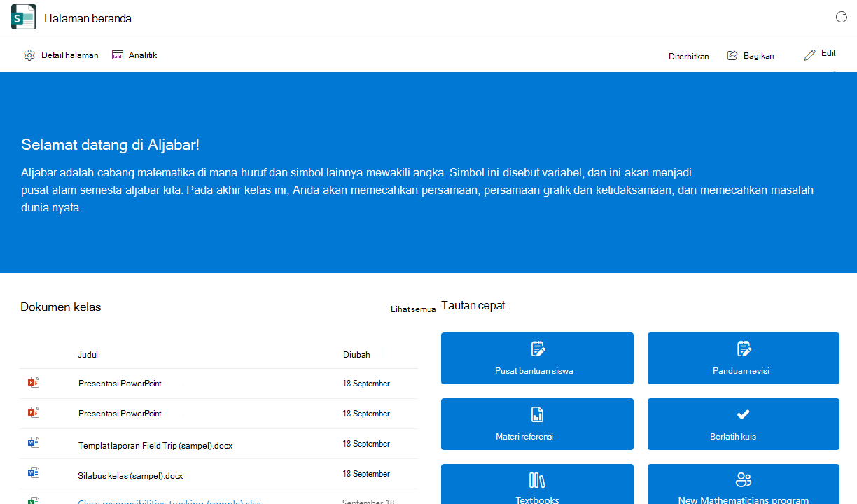Viewport: 857px width, 504px height.
Task: Click the Halaman beranda page title
Action: click(x=88, y=18)
